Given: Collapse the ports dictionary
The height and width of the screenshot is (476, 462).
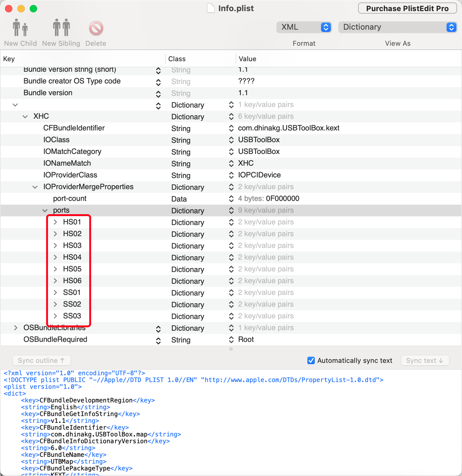Looking at the screenshot, I should pos(45,210).
